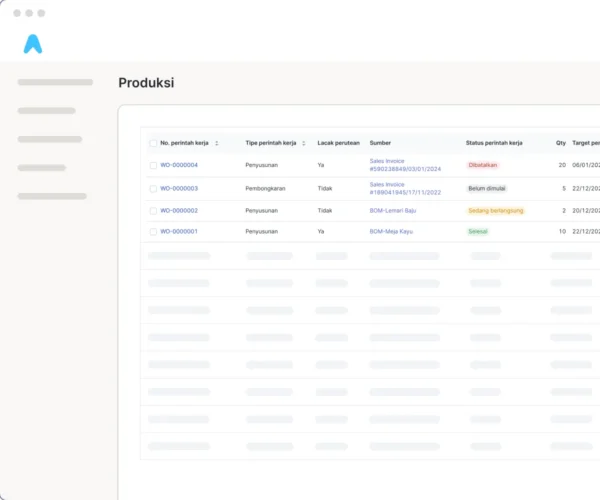Open Sales Invoice #590238849/03/01/2024 link
The width and height of the screenshot is (600, 500).
click(405, 165)
